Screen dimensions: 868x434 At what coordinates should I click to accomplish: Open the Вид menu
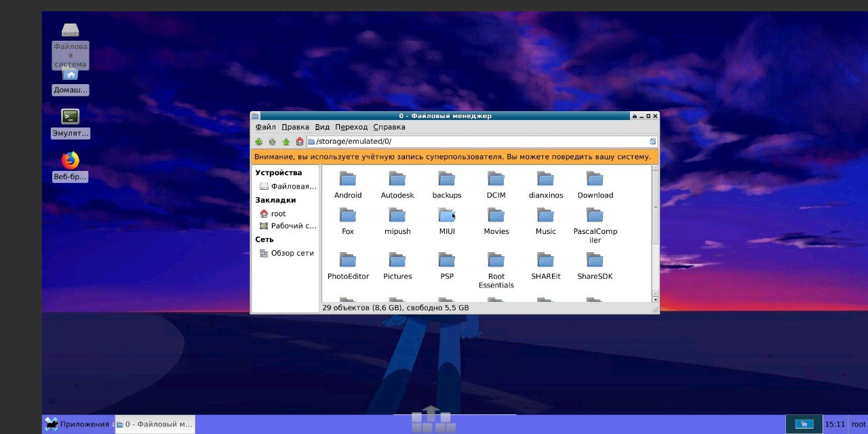322,127
